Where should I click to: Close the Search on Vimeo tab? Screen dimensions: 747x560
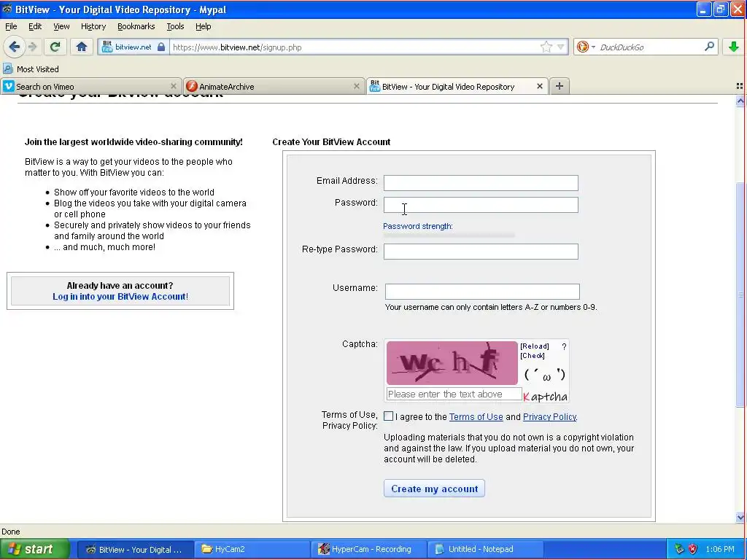(174, 86)
